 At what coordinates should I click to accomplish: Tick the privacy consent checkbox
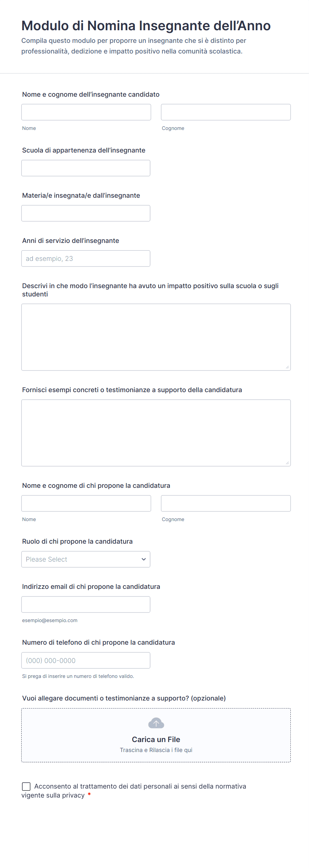tap(26, 787)
